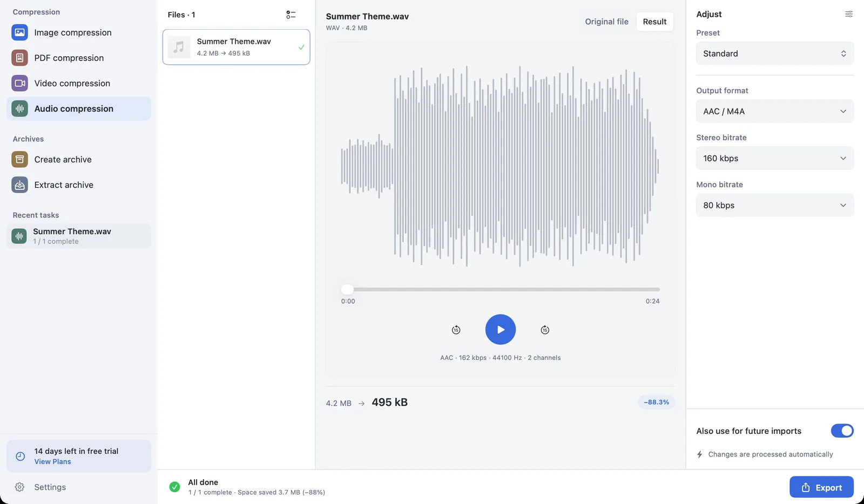Click the Adjust panel sliders icon

849,14
